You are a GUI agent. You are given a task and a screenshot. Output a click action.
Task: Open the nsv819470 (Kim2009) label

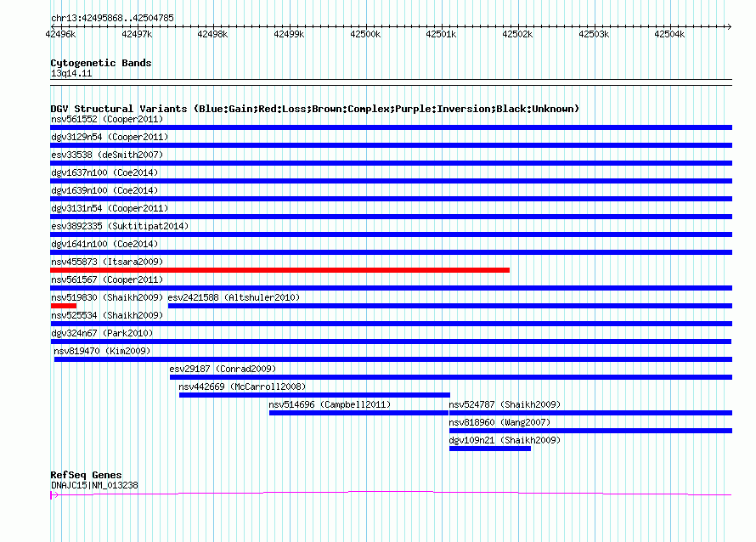click(102, 351)
